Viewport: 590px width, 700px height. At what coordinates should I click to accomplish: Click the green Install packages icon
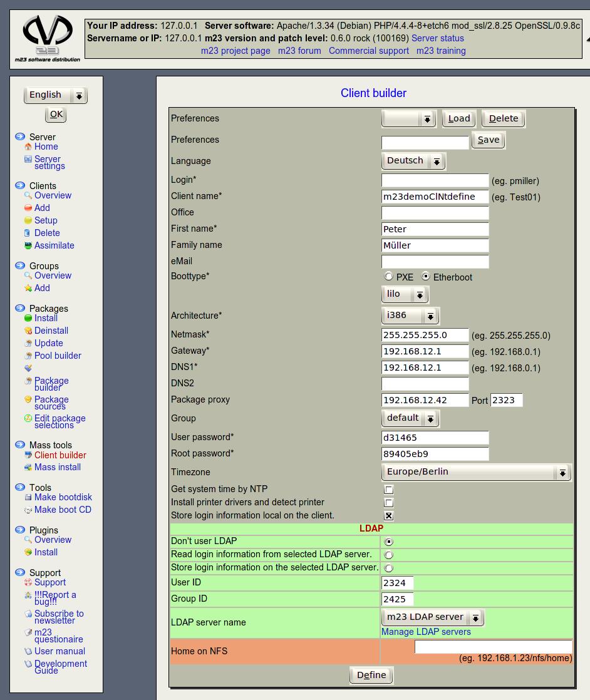click(28, 318)
